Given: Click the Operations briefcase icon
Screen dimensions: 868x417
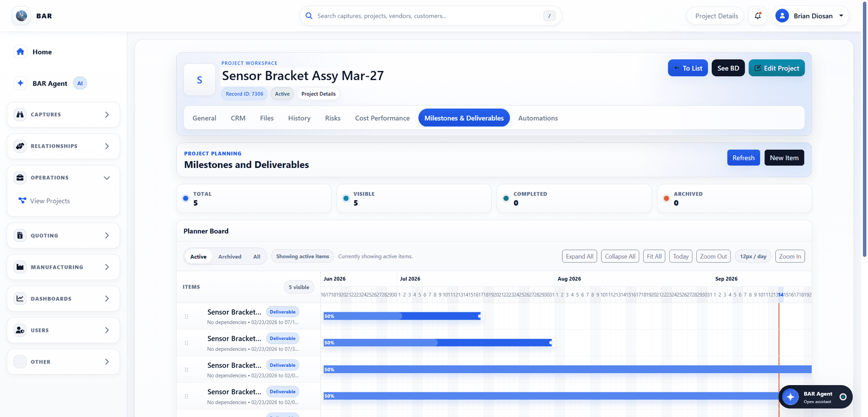Looking at the screenshot, I should coord(20,178).
